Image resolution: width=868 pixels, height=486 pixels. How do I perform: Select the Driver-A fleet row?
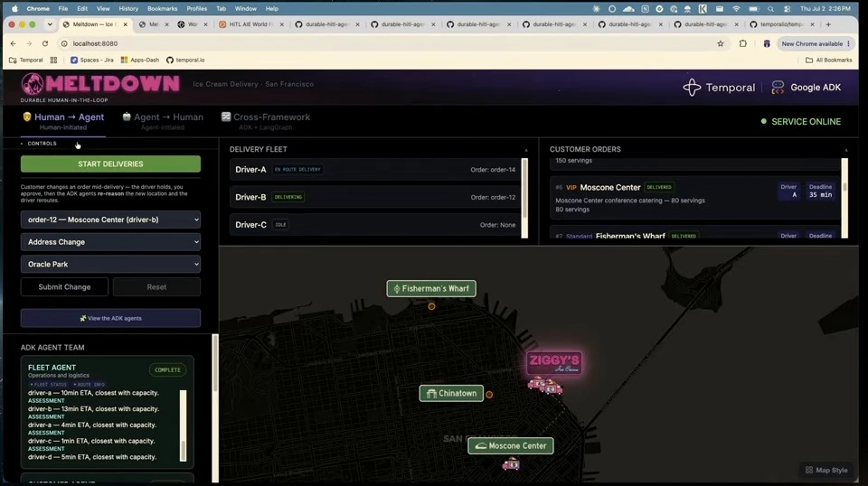pos(375,170)
